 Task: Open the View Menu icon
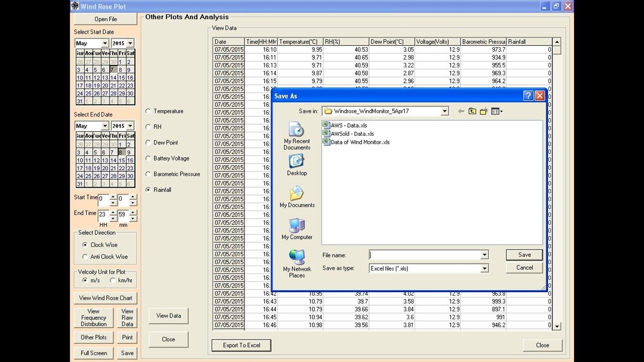pyautogui.click(x=497, y=111)
